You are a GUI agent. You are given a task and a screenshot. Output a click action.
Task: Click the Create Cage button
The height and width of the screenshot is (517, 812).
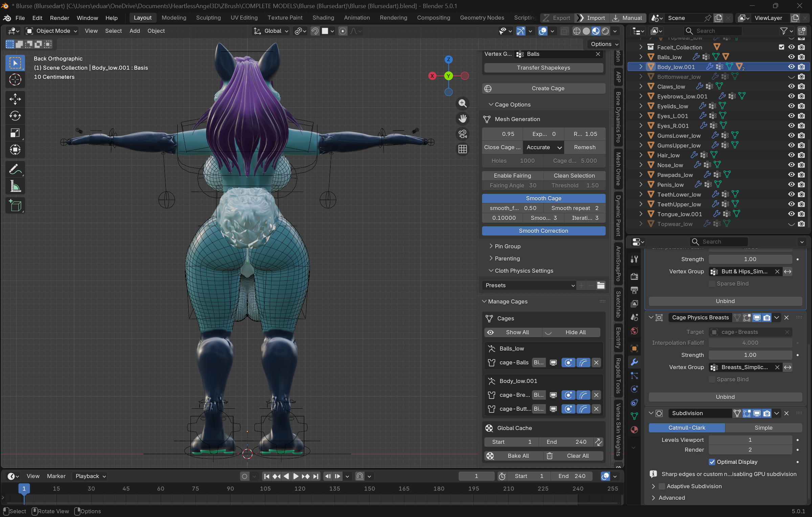[543, 89]
